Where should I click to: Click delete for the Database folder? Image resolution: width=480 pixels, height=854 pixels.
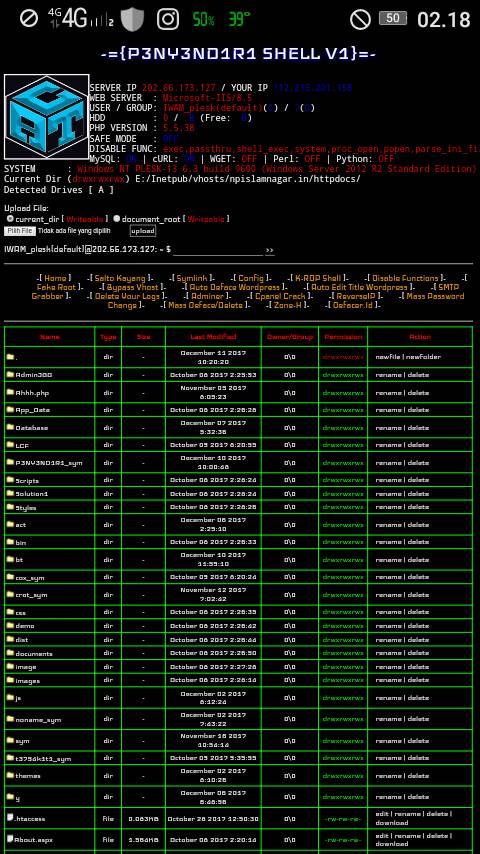pyautogui.click(x=418, y=428)
